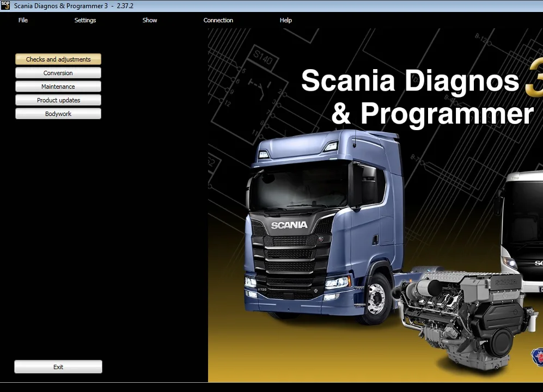This screenshot has width=543, height=392.
Task: Open the File menu
Action: pos(23,20)
